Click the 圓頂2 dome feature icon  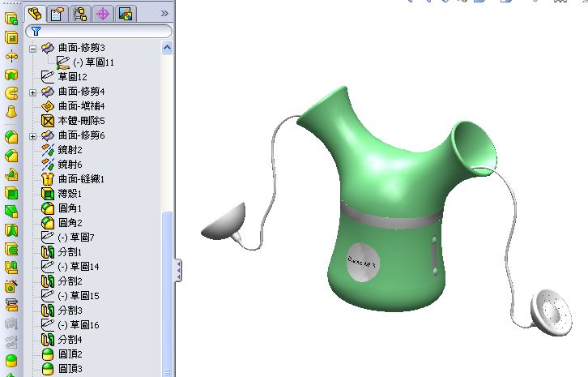[48, 354]
